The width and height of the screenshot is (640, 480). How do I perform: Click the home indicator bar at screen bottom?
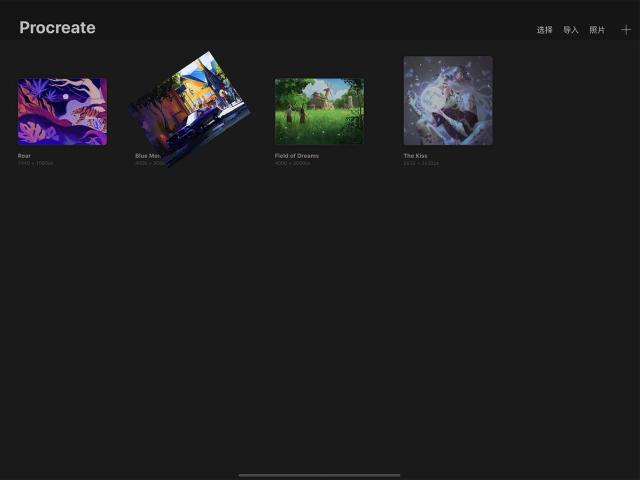click(x=319, y=475)
